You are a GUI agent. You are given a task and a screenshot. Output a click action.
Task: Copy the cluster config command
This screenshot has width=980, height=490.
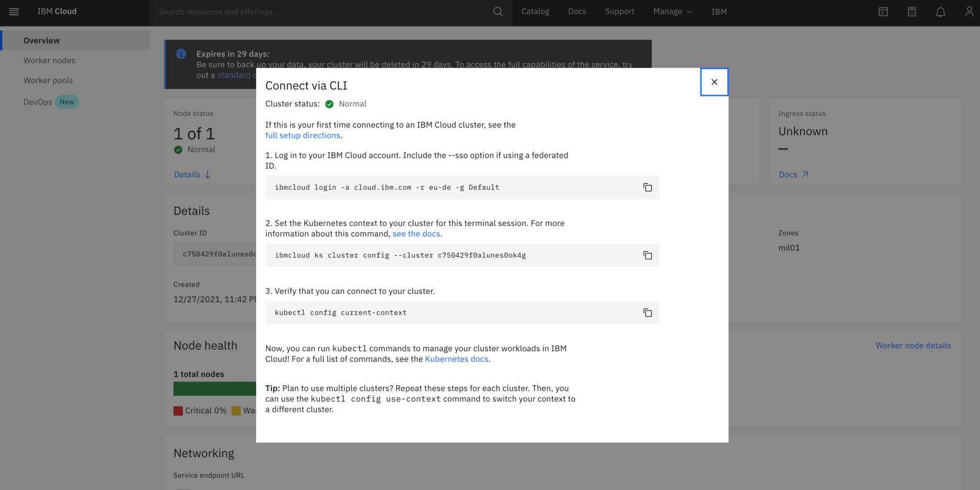pyautogui.click(x=647, y=255)
